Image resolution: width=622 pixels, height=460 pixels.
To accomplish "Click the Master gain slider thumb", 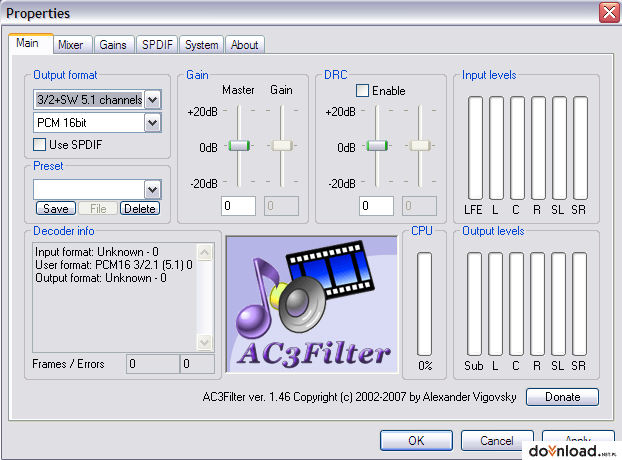I will [239, 146].
